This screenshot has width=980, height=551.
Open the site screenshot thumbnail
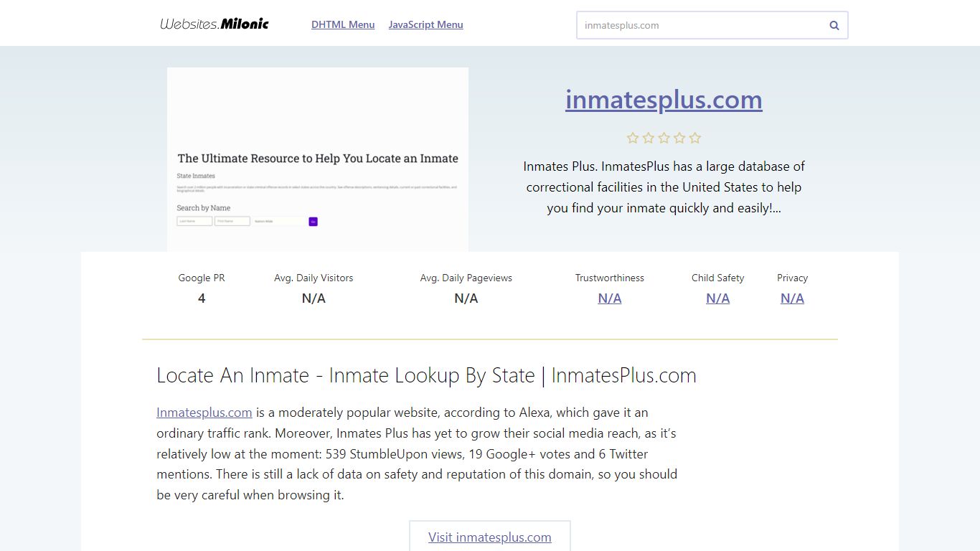click(318, 159)
